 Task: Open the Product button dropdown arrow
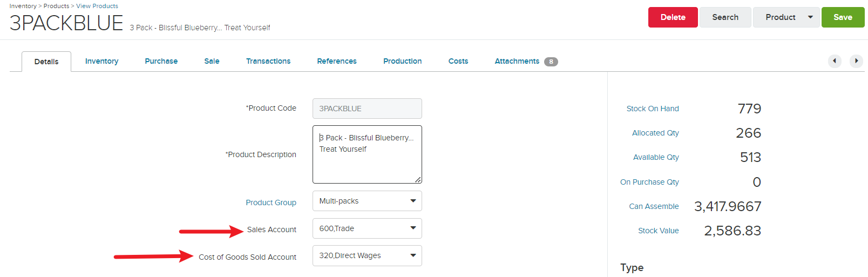[810, 17]
